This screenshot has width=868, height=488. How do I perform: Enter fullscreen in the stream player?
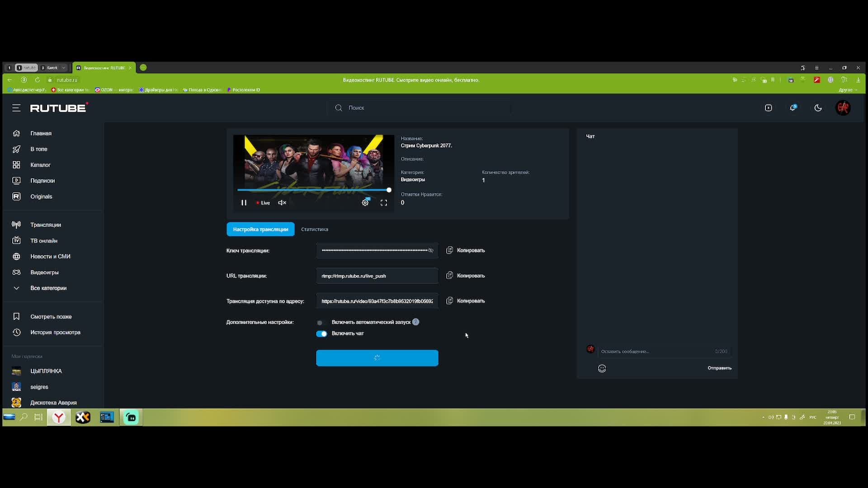384,203
